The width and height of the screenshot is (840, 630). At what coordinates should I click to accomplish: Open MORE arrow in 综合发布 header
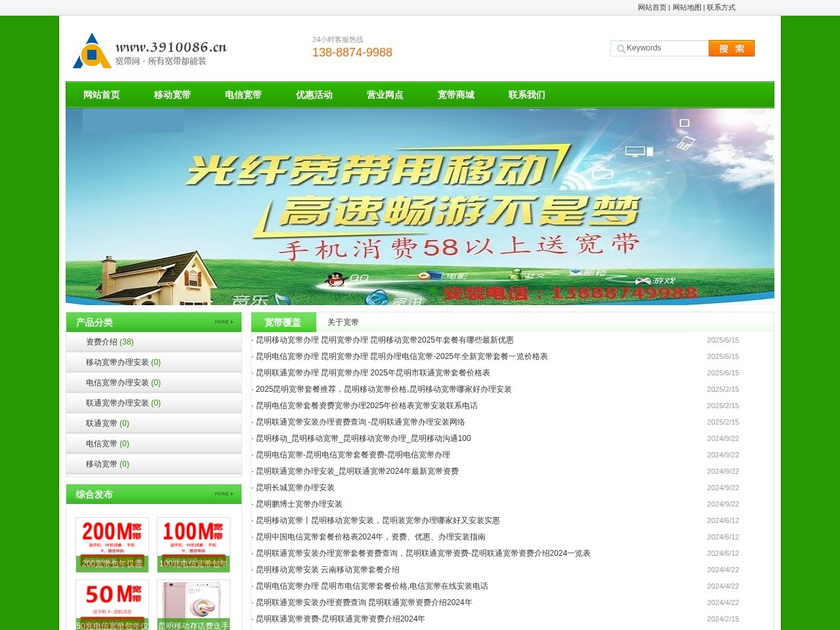point(224,494)
